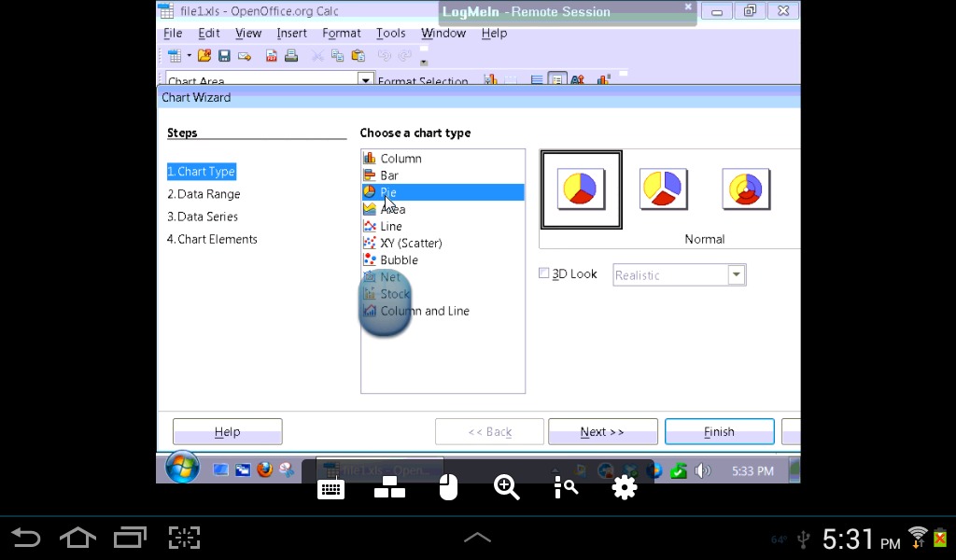Open the Insert menu
This screenshot has width=956, height=560.
pos(291,33)
